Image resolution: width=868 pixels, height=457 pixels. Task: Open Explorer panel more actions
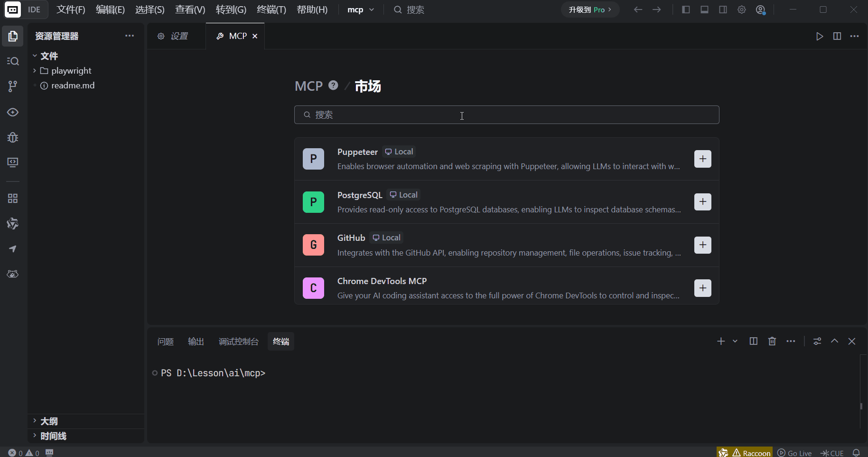[x=130, y=36]
